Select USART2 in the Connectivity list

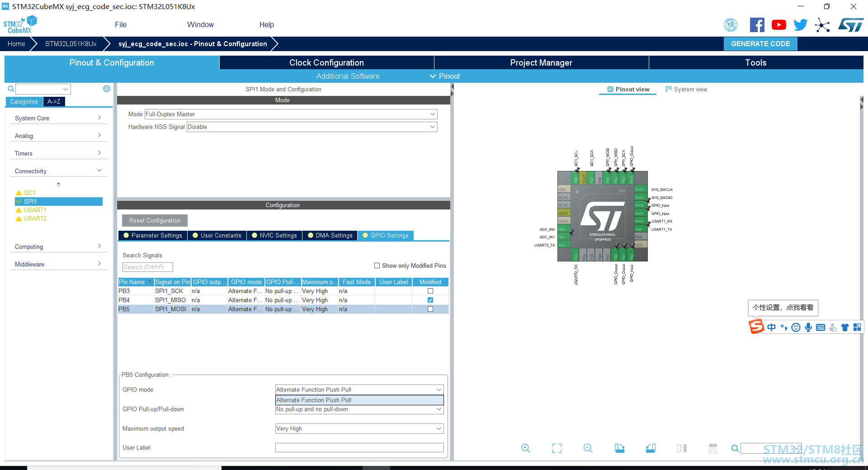35,218
